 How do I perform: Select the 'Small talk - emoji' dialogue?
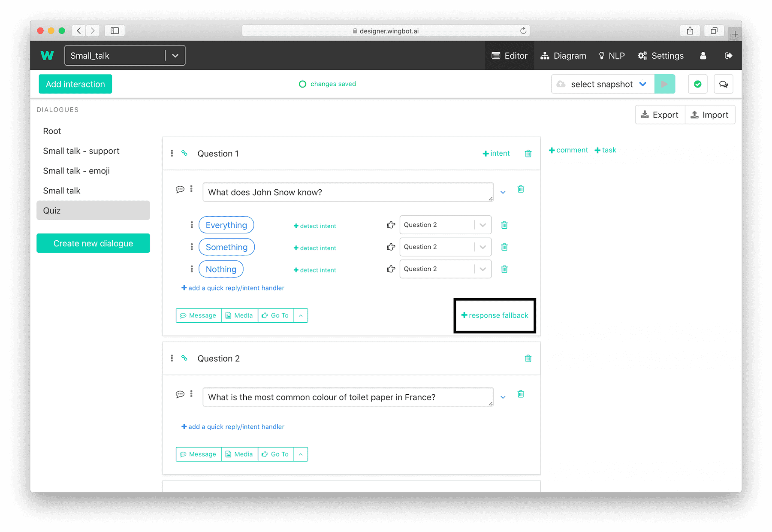coord(76,171)
